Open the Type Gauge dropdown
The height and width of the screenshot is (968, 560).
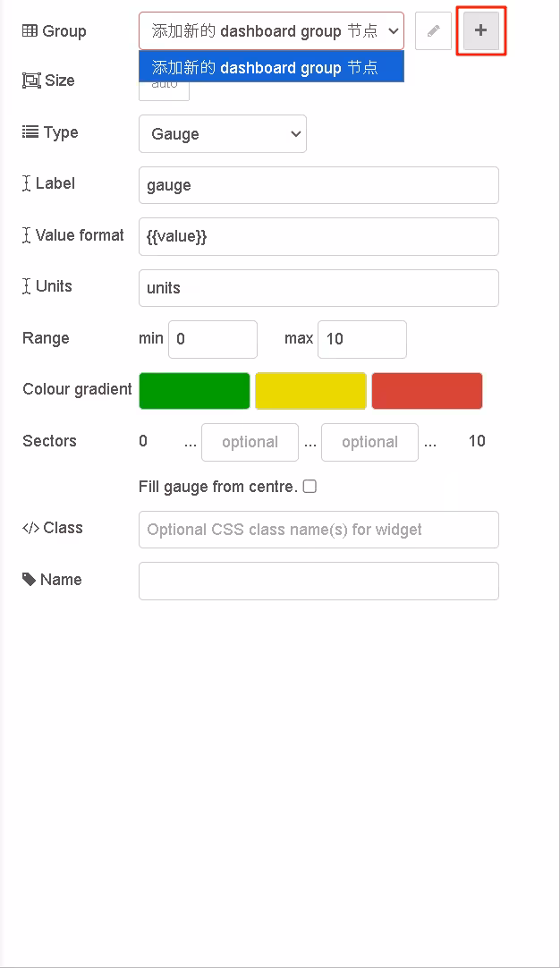tap(222, 134)
